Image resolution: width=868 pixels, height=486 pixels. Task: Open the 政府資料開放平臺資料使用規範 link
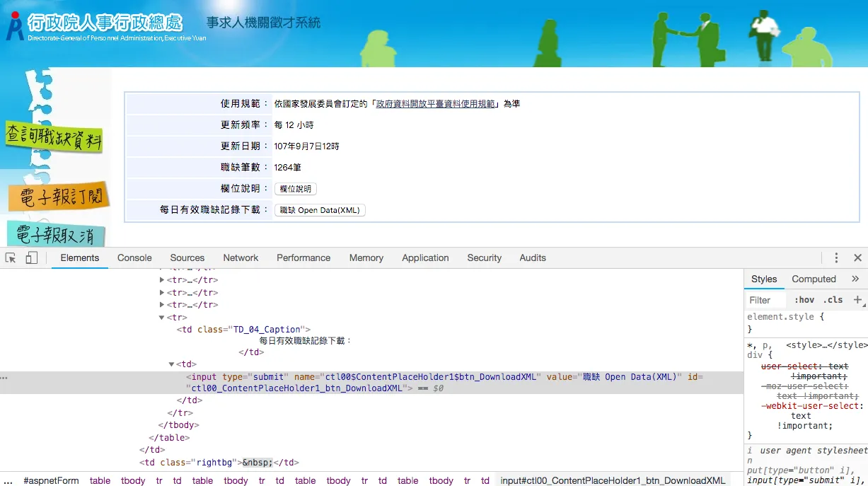pyautogui.click(x=435, y=104)
